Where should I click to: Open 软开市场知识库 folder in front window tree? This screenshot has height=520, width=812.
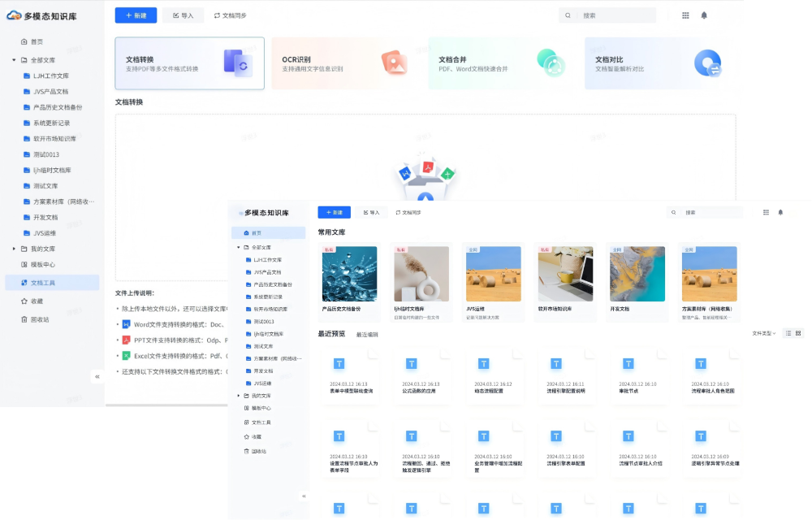266,310
